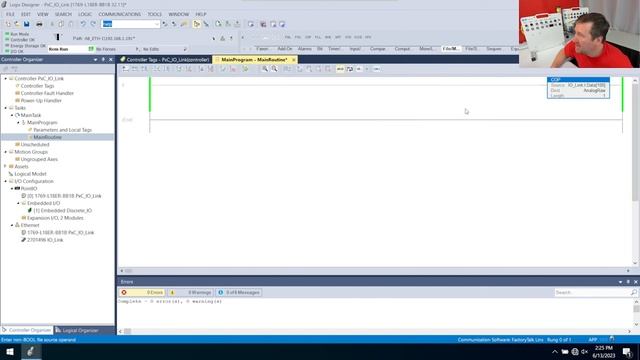Print using the printer toolbar icon
Image resolution: width=640 pixels, height=360 pixels.
[39, 24]
